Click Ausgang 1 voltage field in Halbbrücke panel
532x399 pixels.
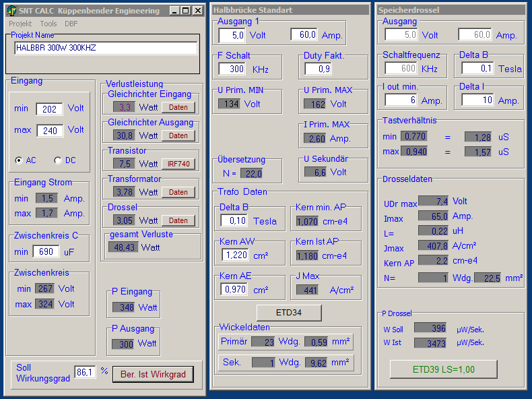232,35
